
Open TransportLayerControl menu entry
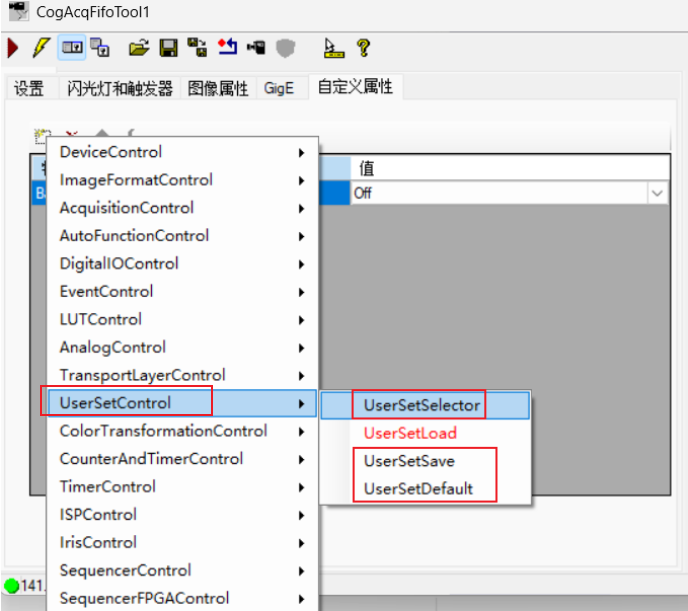[182, 375]
